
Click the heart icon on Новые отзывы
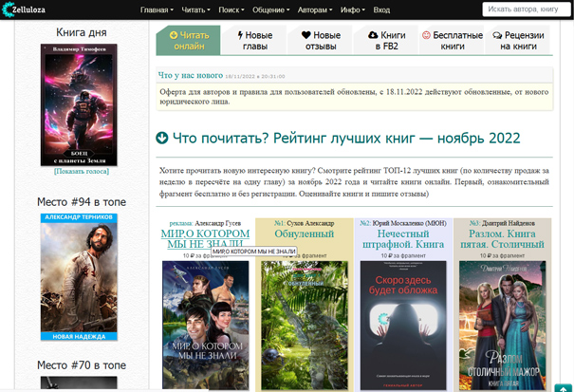click(306, 35)
